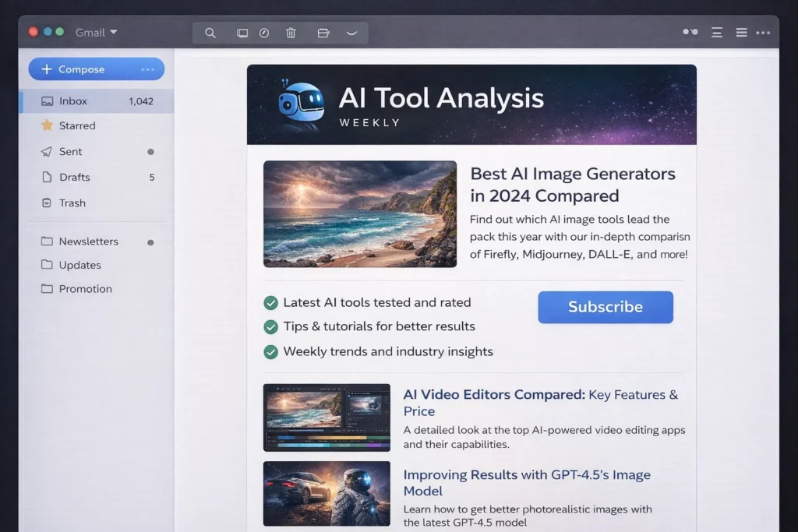Click the search magnifier icon in toolbar
Image resolution: width=798 pixels, height=532 pixels.
pos(210,33)
